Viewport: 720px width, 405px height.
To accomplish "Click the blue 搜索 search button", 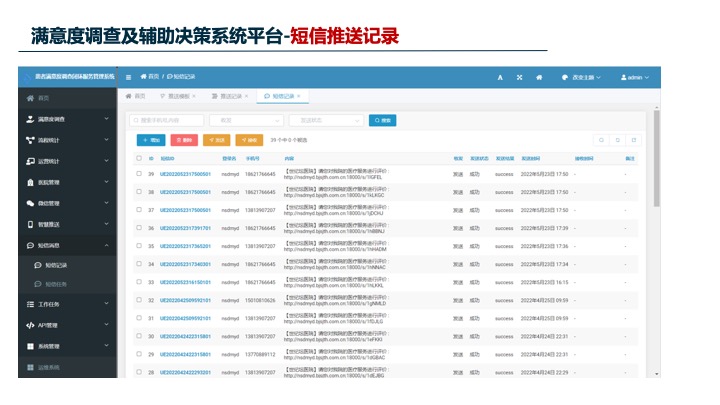I will [x=382, y=120].
